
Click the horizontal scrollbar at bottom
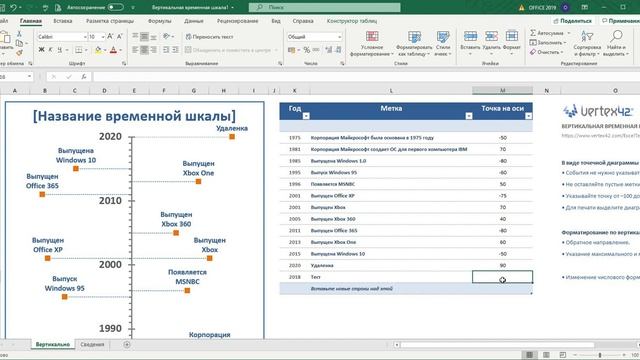[x=497, y=345]
